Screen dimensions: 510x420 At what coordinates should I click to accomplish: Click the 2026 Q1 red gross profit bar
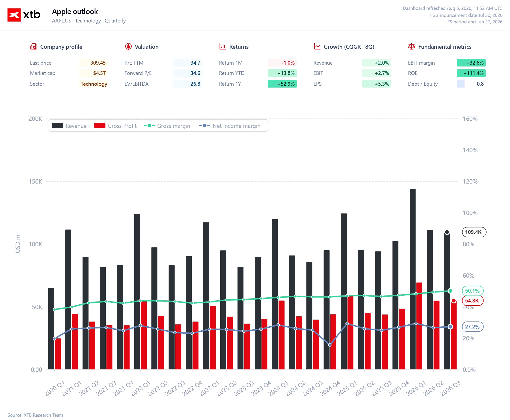[419, 326]
